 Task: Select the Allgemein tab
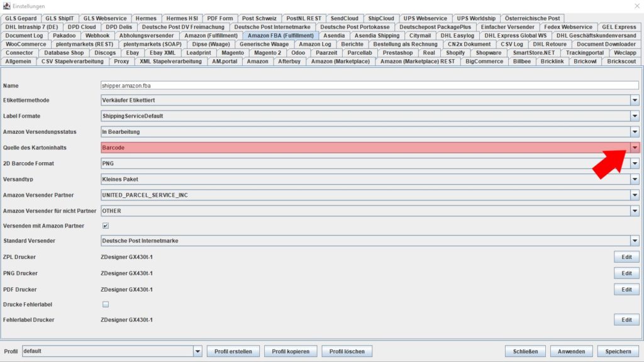(18, 62)
